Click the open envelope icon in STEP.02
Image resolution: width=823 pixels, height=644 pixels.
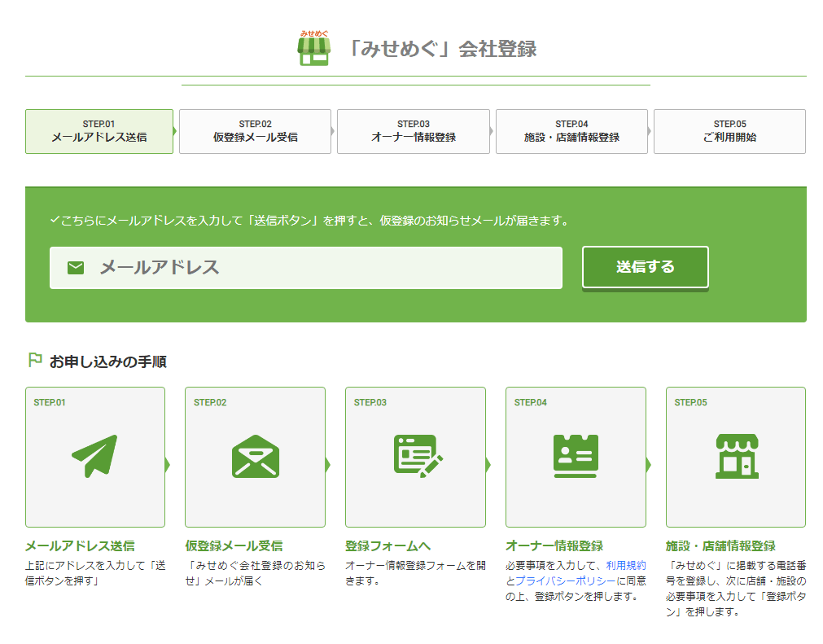(255, 456)
